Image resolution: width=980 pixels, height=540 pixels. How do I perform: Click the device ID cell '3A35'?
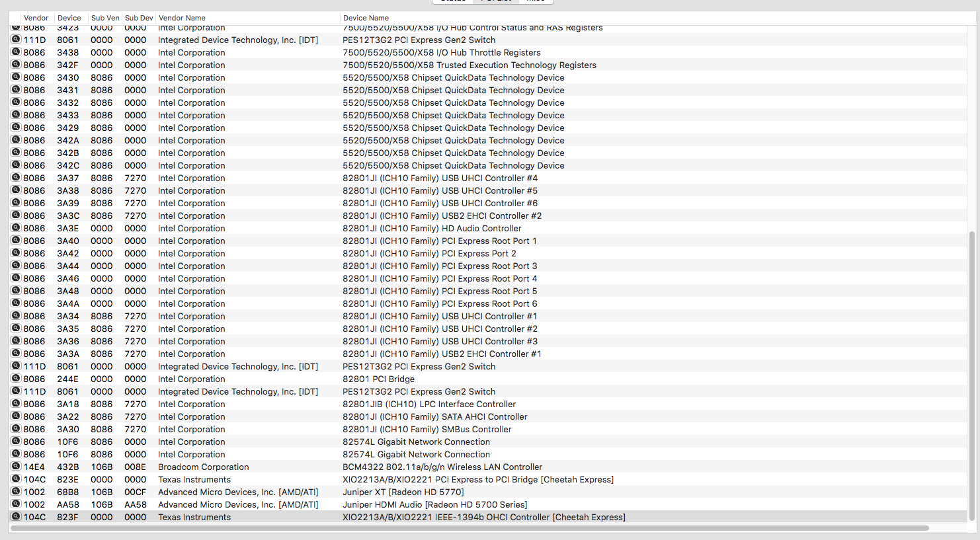click(x=67, y=328)
